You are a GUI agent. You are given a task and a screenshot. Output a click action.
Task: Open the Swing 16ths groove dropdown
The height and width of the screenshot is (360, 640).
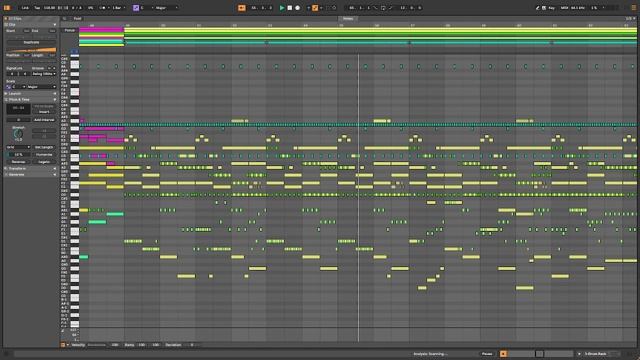click(44, 74)
